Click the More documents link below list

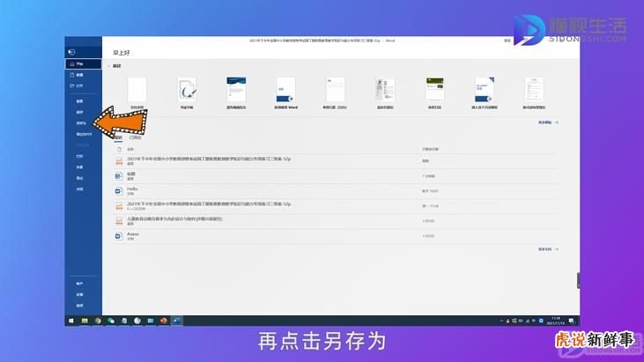(x=548, y=249)
